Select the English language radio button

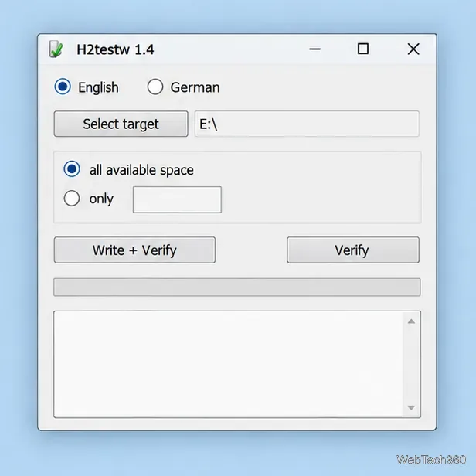click(x=63, y=87)
